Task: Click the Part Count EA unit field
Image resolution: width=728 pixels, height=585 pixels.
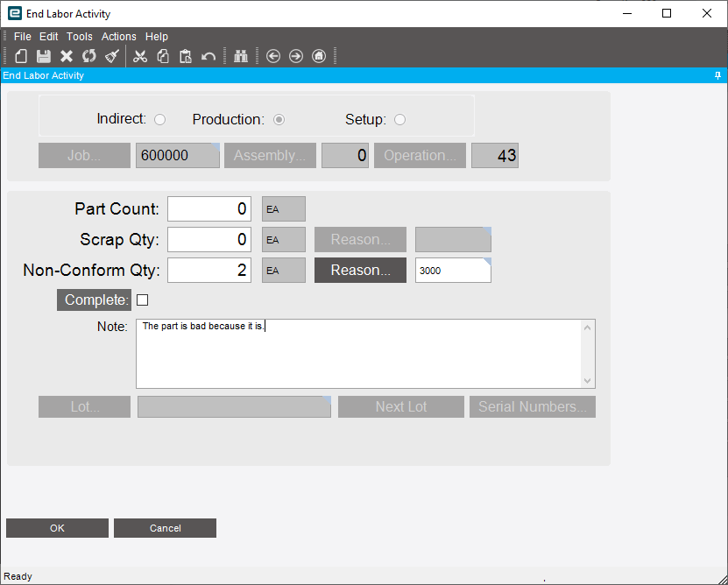Action: [284, 209]
